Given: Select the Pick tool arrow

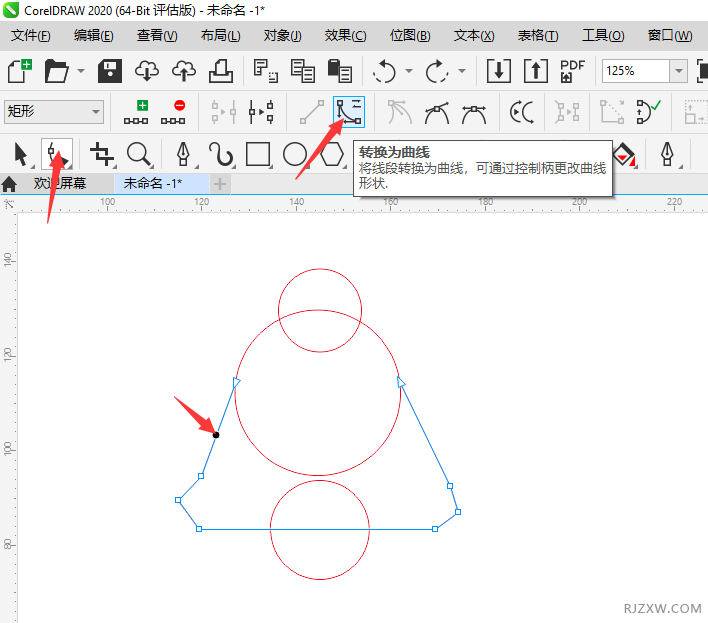Looking at the screenshot, I should point(21,154).
